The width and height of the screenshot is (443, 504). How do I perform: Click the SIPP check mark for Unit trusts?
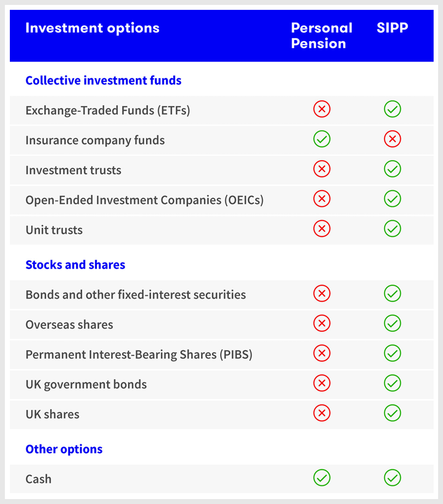point(392,229)
